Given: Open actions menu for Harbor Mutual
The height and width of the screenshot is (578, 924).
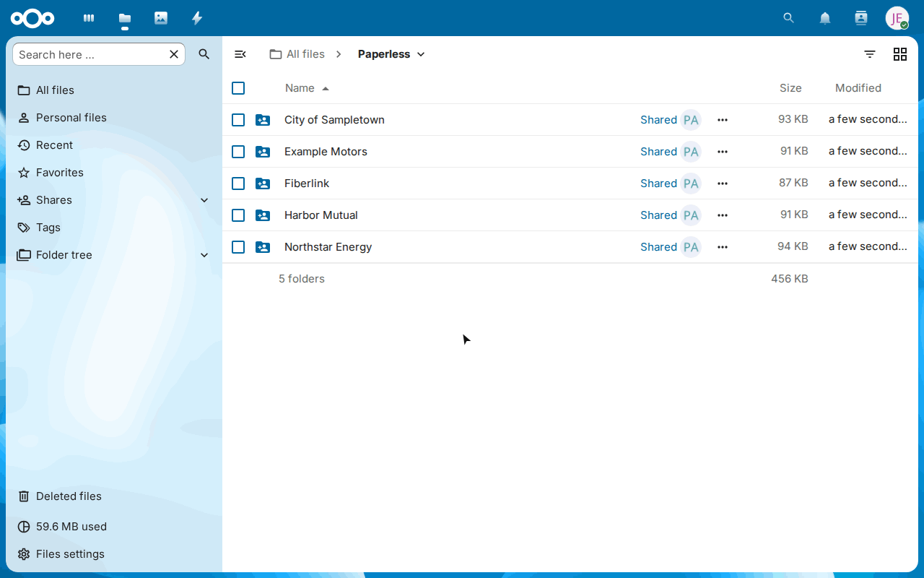Looking at the screenshot, I should pos(723,215).
